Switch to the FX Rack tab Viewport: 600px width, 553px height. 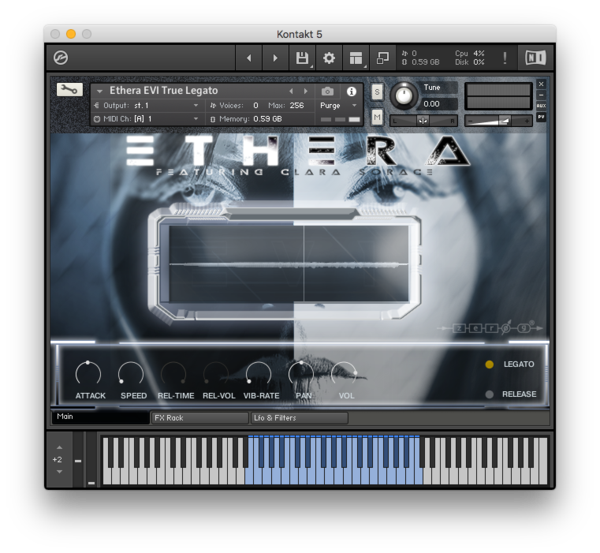pyautogui.click(x=199, y=418)
